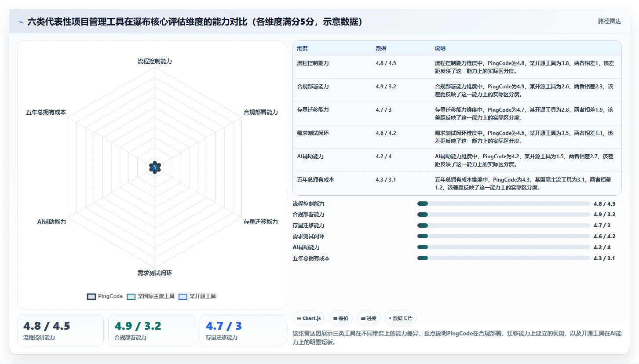Click the 某开源工具 legend label
The height and width of the screenshot is (364, 639).
203,296
